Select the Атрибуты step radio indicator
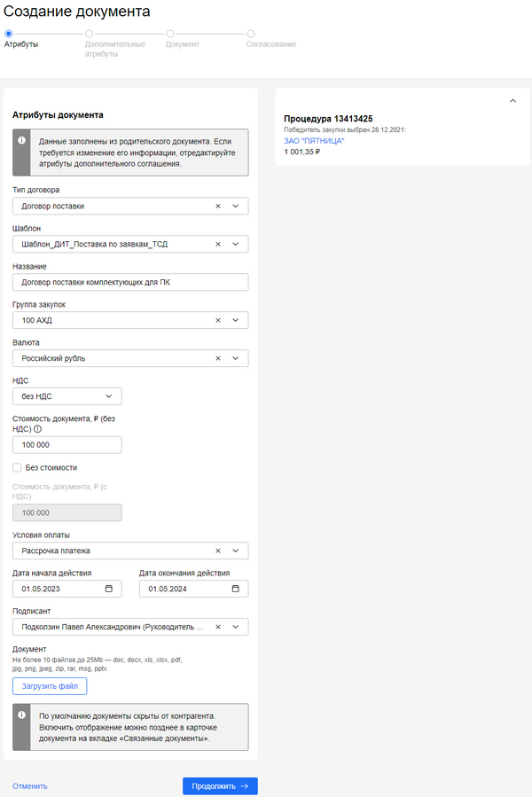This screenshot has height=797, width=532. point(8,34)
